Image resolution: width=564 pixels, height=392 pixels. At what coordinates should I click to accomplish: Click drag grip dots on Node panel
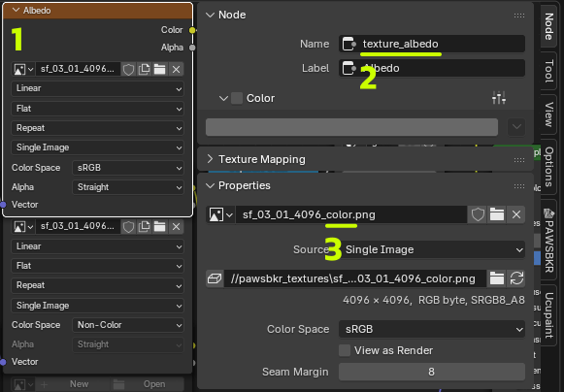(x=519, y=16)
